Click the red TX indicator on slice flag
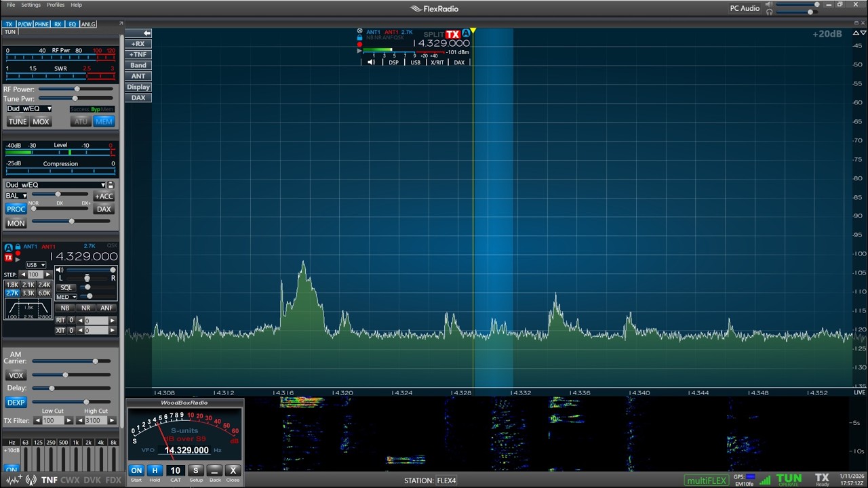868x488 pixels. (x=452, y=35)
